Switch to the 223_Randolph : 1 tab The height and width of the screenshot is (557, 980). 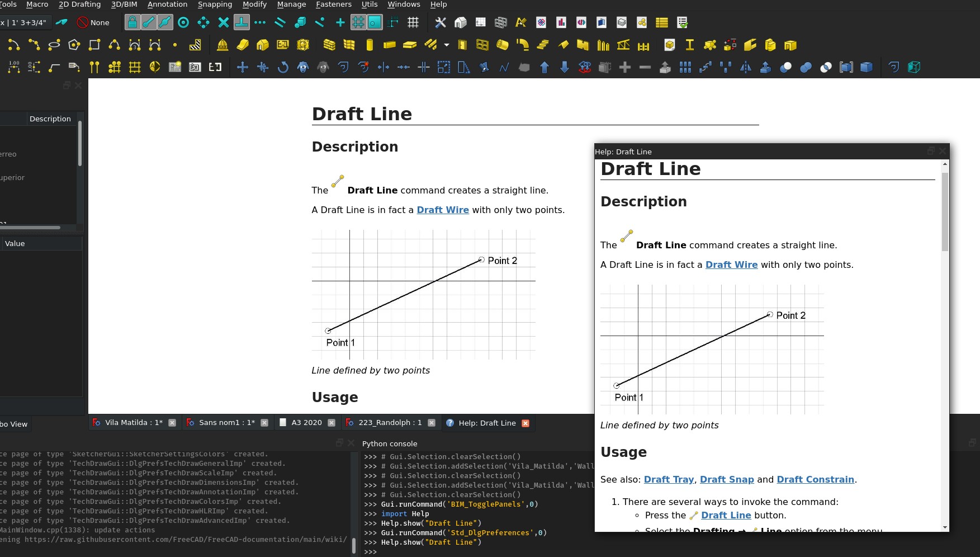[390, 423]
